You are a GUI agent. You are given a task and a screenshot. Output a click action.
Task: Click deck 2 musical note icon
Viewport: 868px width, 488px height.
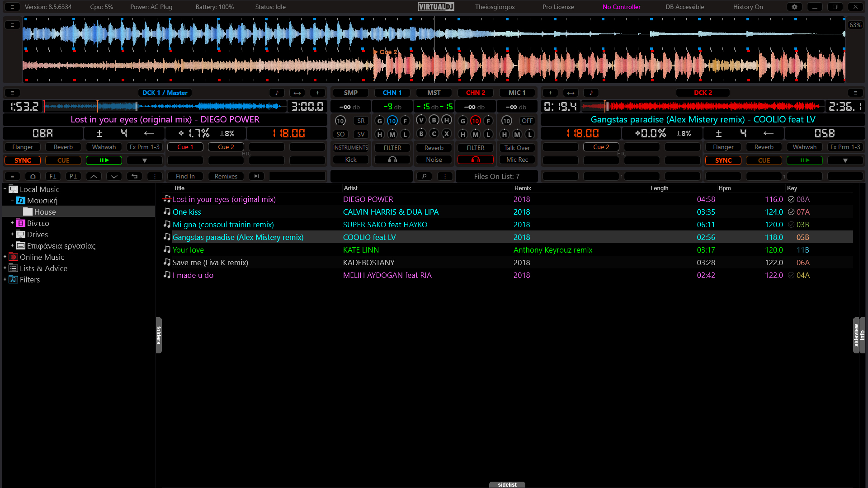[x=591, y=93]
